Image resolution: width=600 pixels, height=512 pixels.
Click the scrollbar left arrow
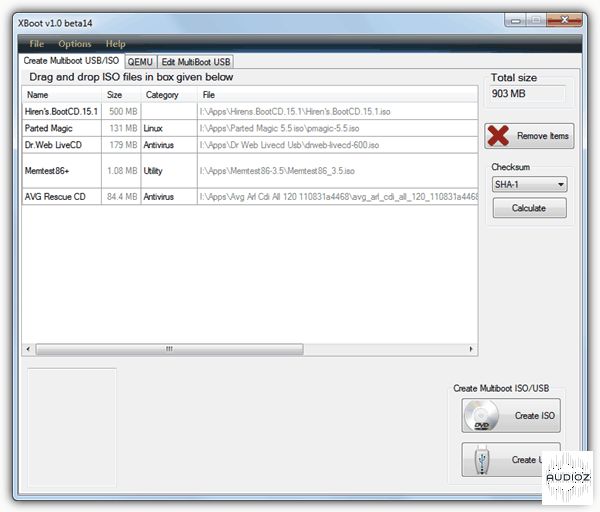[x=28, y=349]
